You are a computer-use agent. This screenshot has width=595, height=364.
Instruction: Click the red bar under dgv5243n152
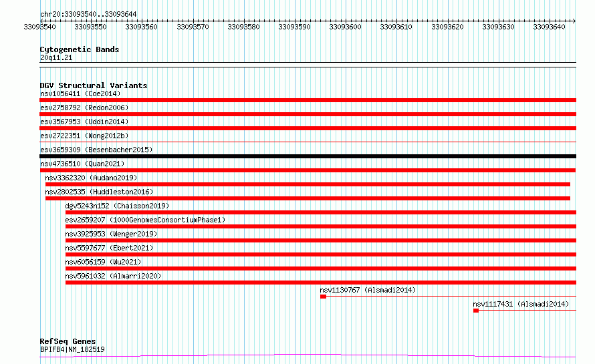(321, 212)
